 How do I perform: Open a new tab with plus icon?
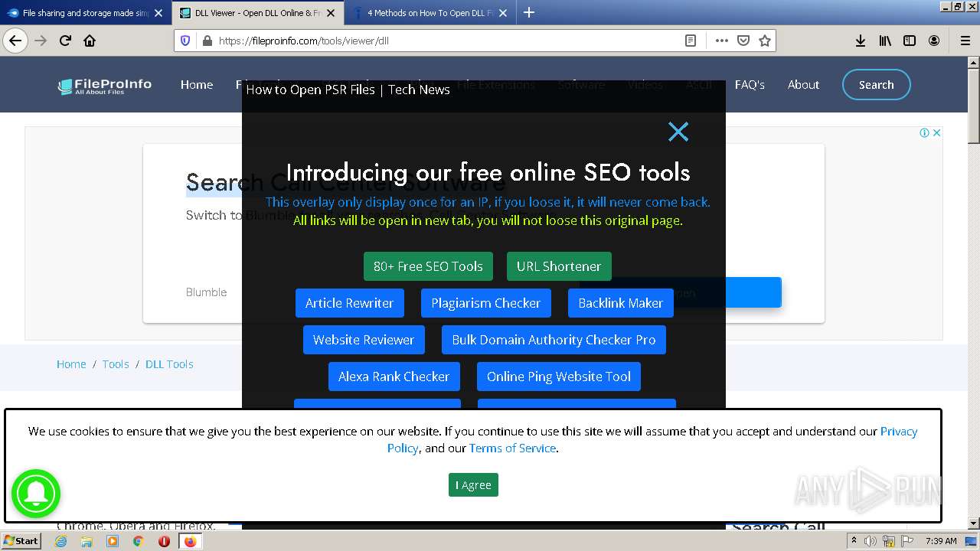coord(529,12)
